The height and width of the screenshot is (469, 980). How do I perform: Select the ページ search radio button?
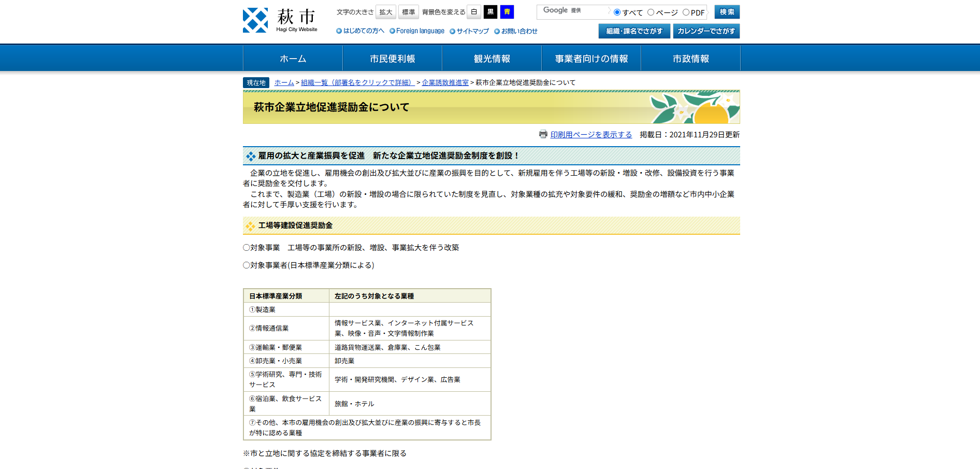pos(651,12)
